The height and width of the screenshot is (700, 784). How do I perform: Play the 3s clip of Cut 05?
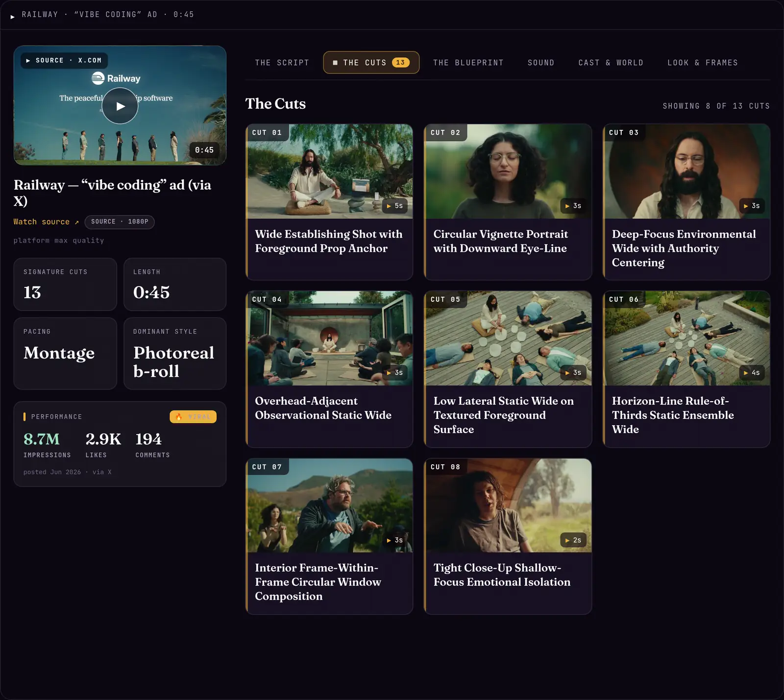(x=573, y=373)
